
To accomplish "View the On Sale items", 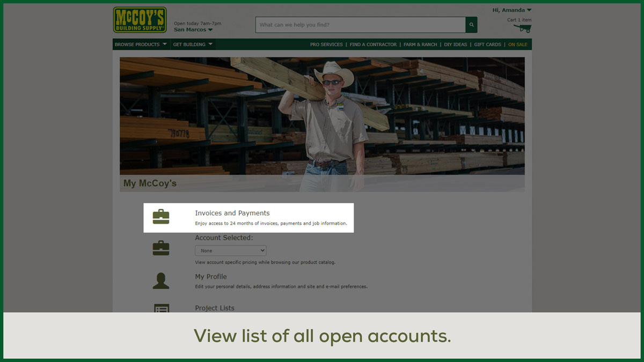I will point(517,45).
